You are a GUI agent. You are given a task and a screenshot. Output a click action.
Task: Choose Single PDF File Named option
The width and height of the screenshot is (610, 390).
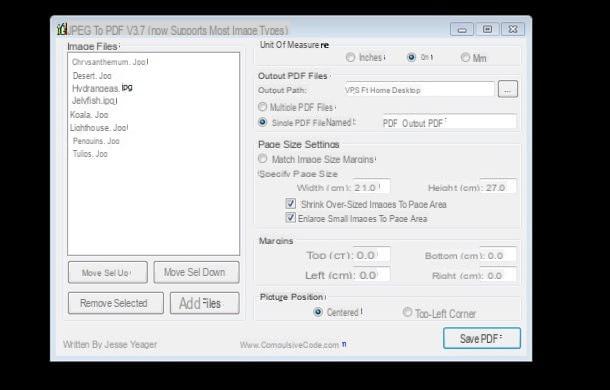pyautogui.click(x=263, y=122)
